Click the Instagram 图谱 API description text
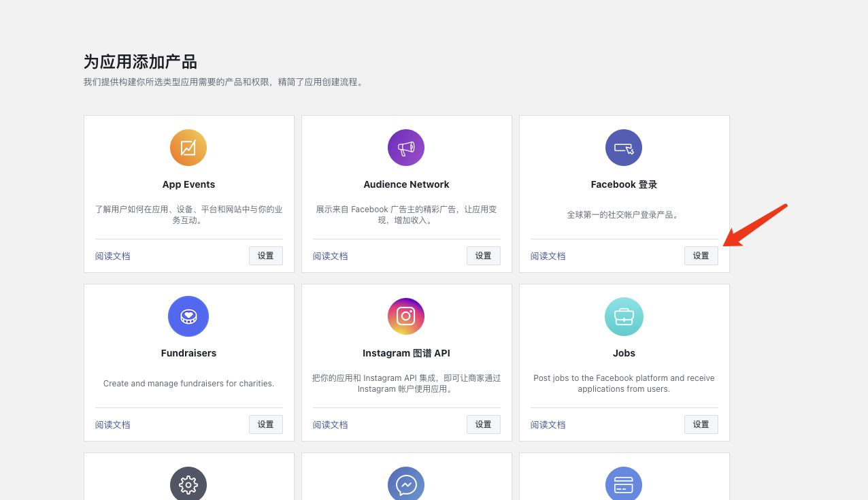The width and height of the screenshot is (868, 500). 406,384
